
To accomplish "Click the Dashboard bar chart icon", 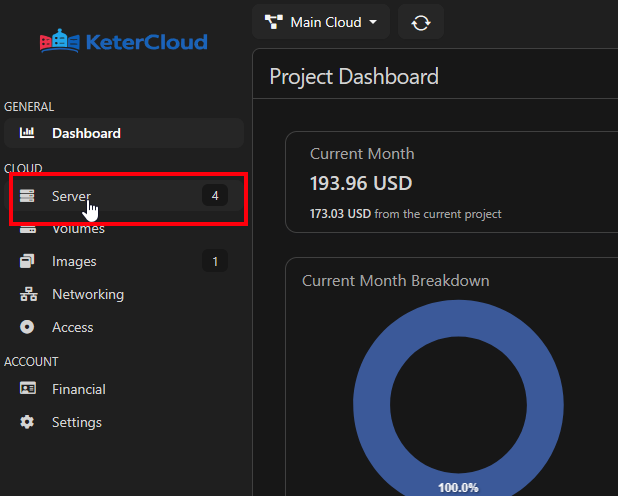I will pyautogui.click(x=27, y=133).
